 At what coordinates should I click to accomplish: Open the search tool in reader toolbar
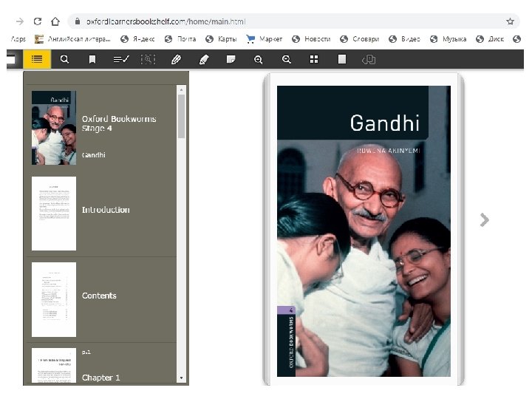pos(64,59)
